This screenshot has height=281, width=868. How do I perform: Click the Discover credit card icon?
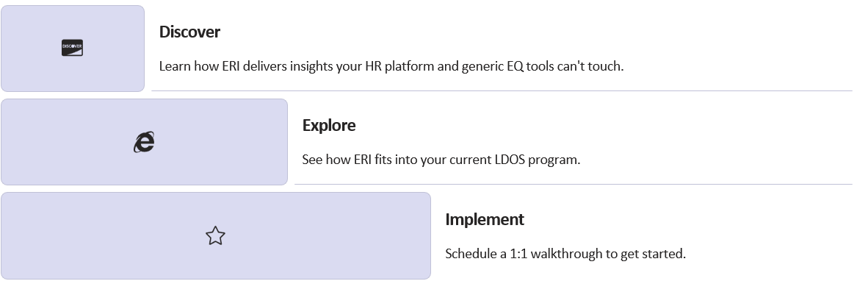[72, 49]
